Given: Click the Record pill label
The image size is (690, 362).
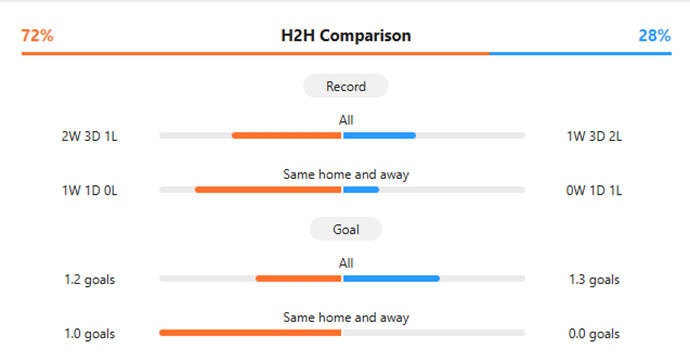Looking at the screenshot, I should point(346,86).
